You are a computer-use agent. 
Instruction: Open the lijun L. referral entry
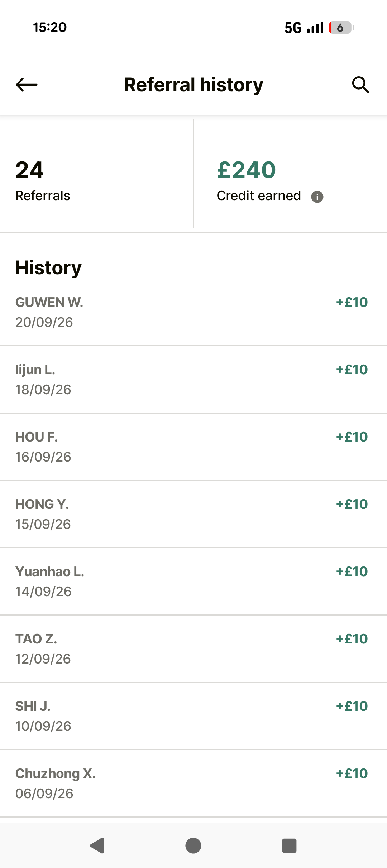[x=193, y=380]
